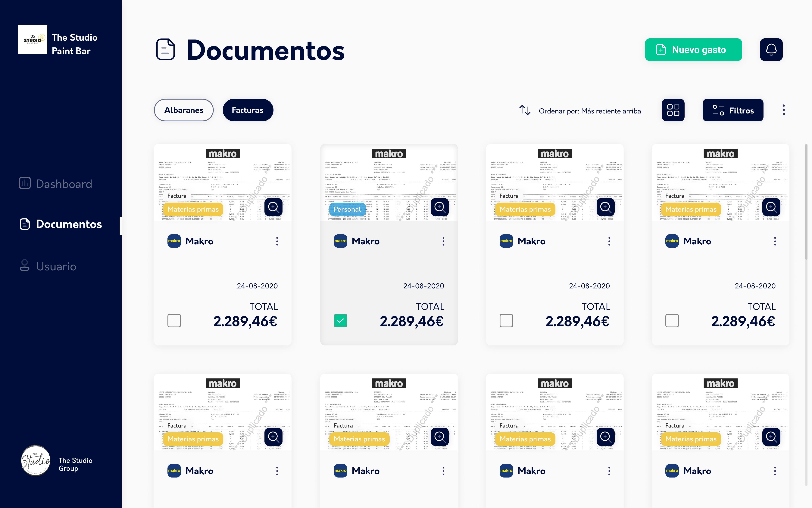Click the Materias primas tag on the second bottom-row card
The height and width of the screenshot is (508, 812).
click(359, 439)
